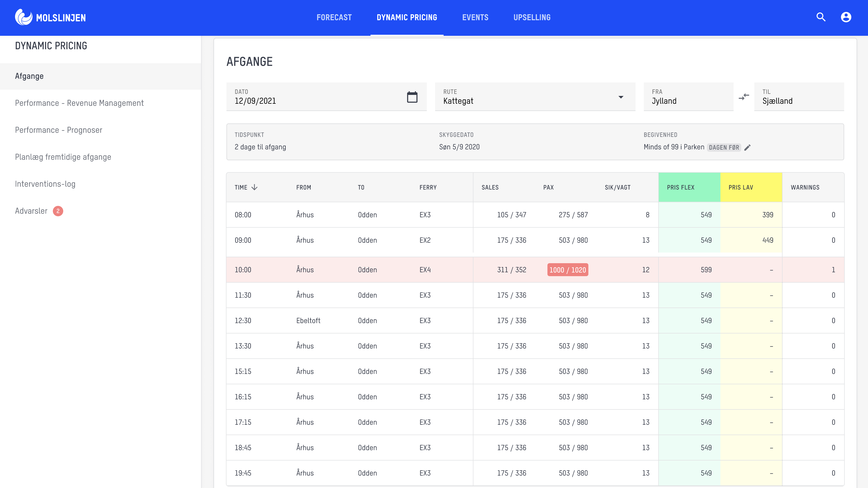Click the Fra field Jylland

click(688, 97)
